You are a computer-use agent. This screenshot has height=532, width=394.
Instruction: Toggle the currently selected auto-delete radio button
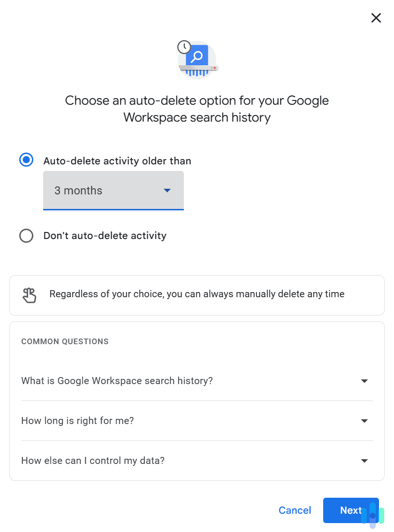(x=26, y=160)
